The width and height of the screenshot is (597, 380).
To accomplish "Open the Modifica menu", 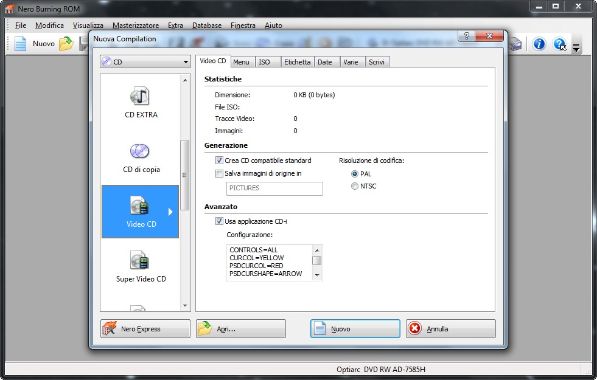I will pos(49,25).
